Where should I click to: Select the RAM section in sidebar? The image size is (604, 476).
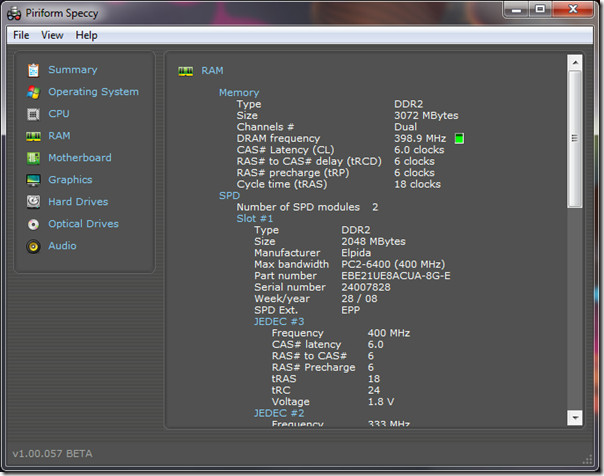[59, 136]
